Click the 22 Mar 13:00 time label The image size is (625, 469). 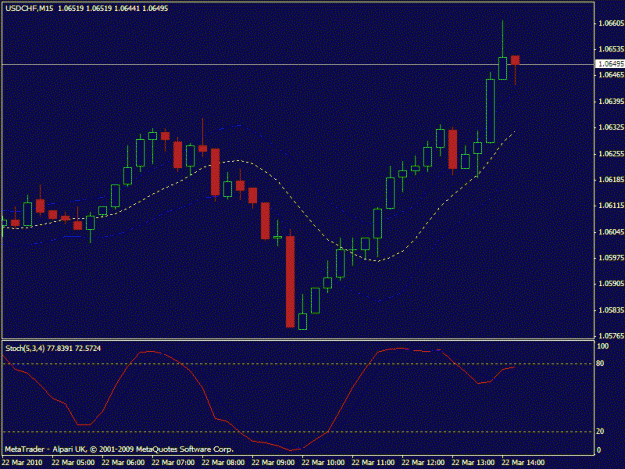click(x=473, y=463)
